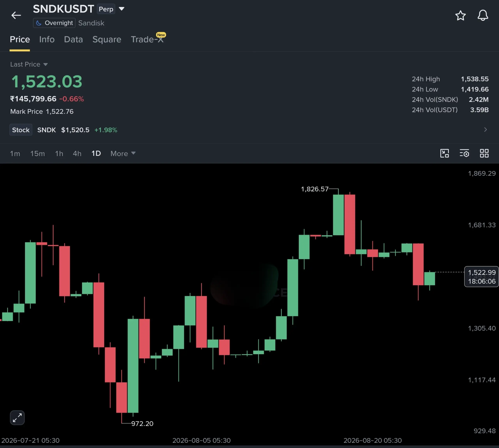Switch to the Info tab

pos(47,39)
